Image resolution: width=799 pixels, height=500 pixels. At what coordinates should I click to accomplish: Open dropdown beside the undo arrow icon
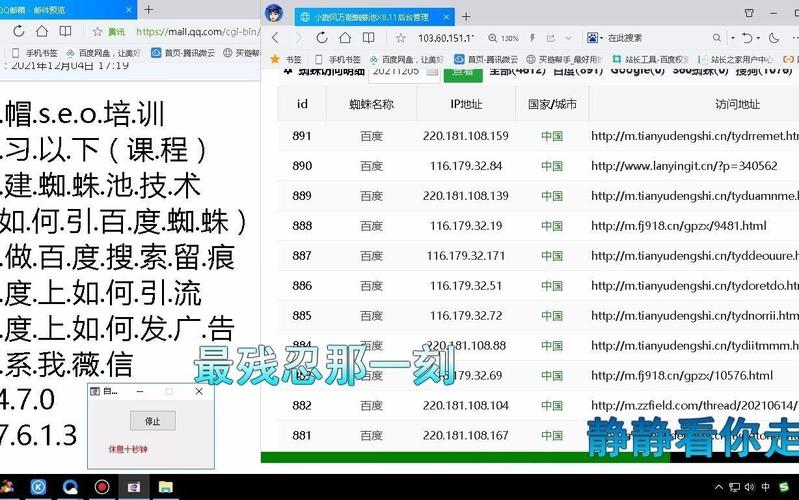click(x=758, y=38)
